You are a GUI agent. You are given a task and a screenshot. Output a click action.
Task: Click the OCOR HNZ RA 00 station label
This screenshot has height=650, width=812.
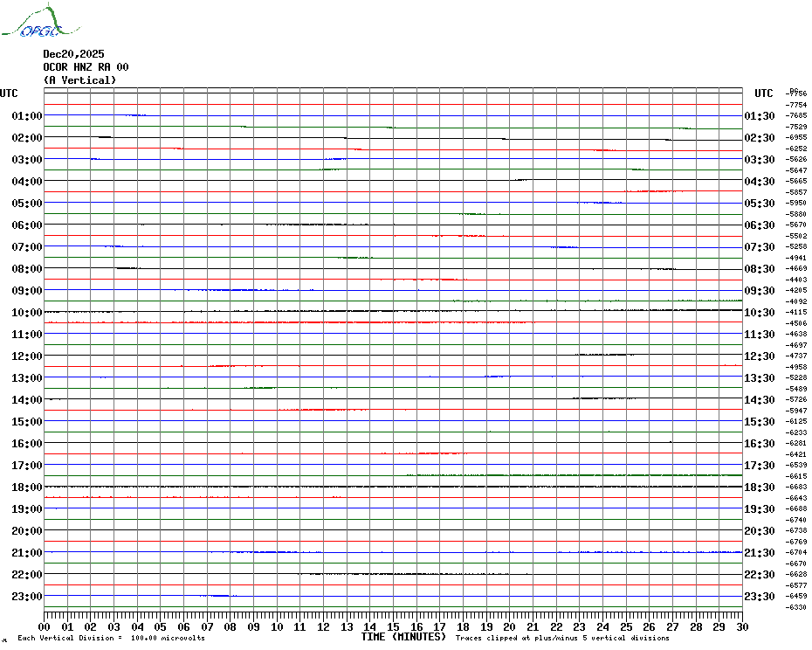(x=86, y=67)
